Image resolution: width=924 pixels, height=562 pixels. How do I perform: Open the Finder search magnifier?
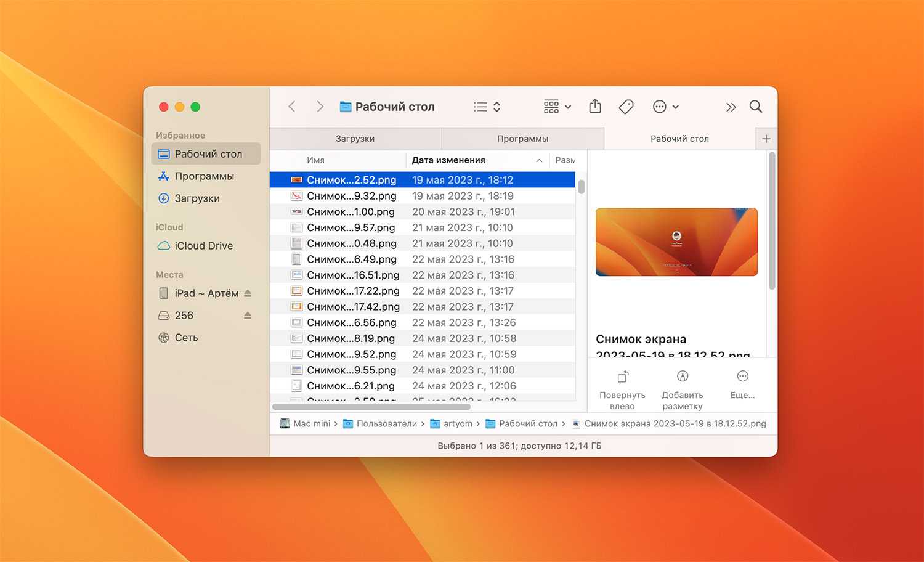[756, 107]
